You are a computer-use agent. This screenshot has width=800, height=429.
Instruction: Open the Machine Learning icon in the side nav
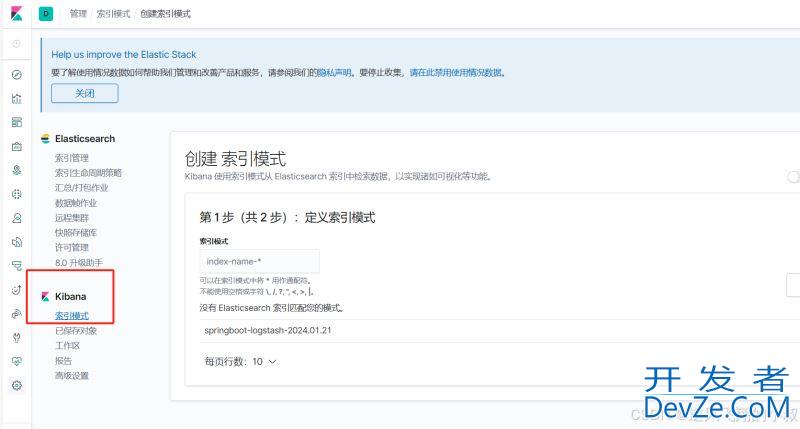pos(16,194)
